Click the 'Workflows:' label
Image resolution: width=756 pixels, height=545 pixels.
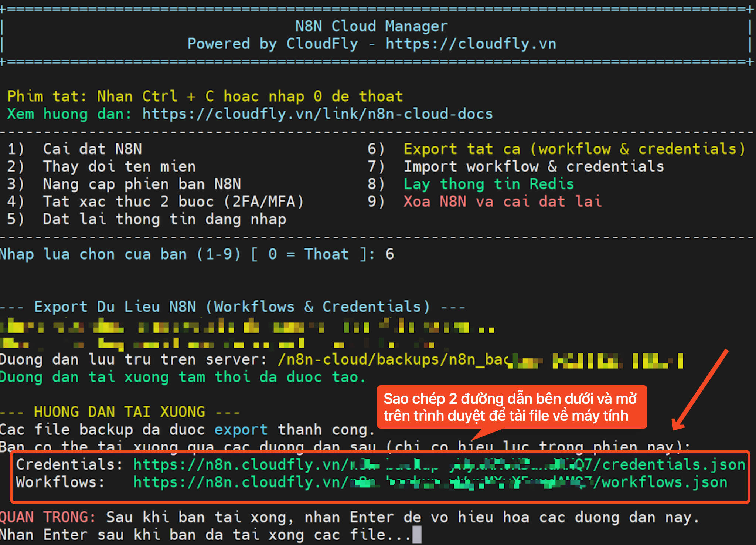pyautogui.click(x=60, y=482)
